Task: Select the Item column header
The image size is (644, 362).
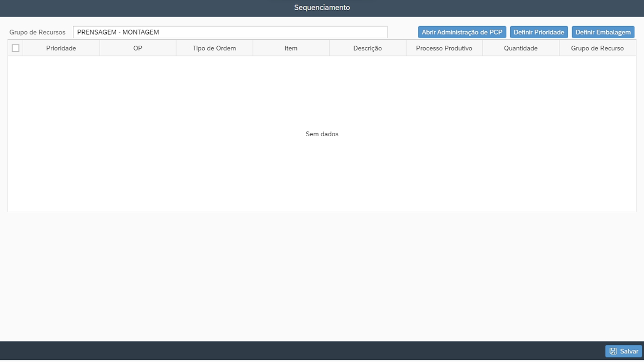Action: (x=291, y=48)
